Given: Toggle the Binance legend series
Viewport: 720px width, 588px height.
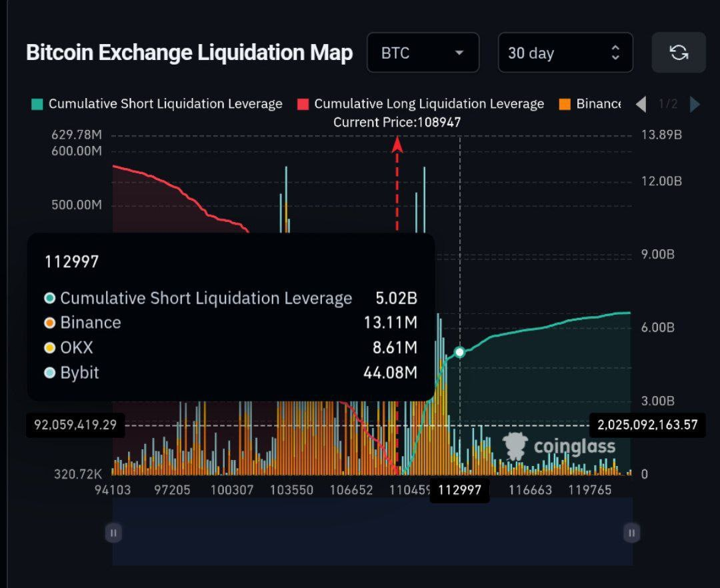Looking at the screenshot, I should (590, 104).
